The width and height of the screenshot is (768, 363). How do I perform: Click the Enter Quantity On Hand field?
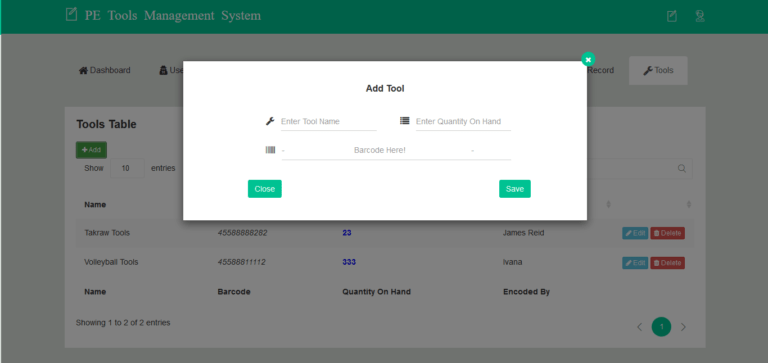pyautogui.click(x=463, y=121)
